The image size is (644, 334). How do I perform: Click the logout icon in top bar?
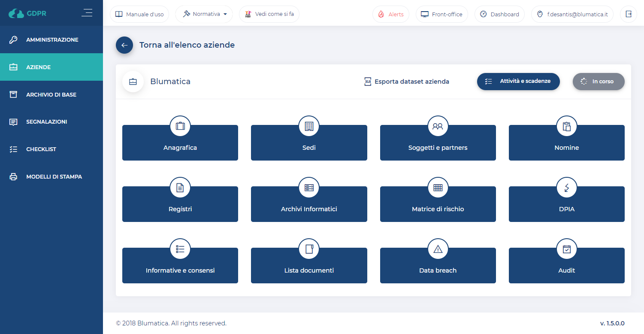pyautogui.click(x=629, y=14)
